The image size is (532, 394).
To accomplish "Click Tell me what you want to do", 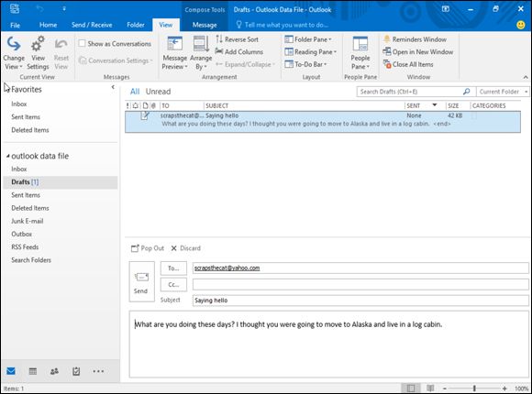I will (283, 25).
